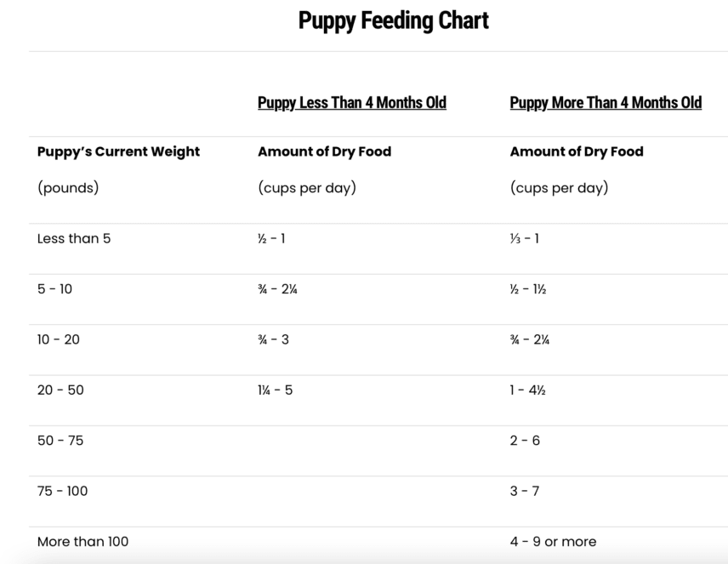Click the 1¼ - 5 cups value
The width and height of the screenshot is (728, 564).
pos(275,390)
